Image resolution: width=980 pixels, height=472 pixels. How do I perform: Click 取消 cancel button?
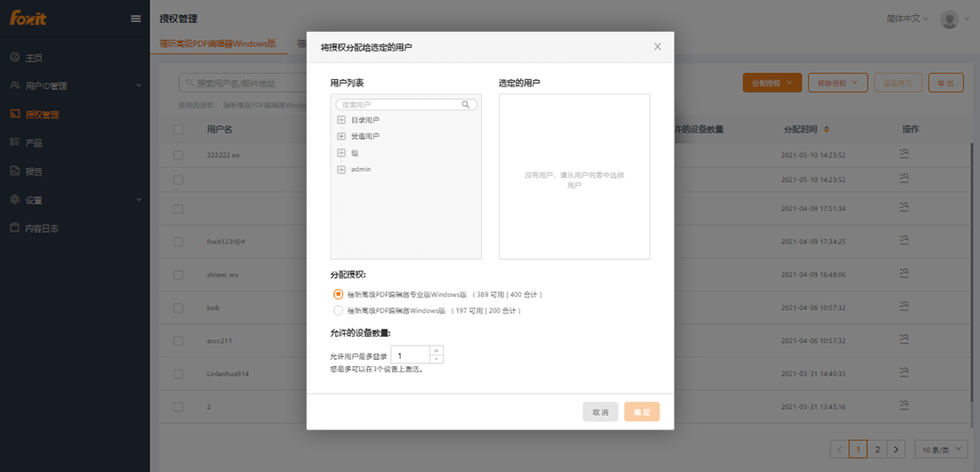(x=600, y=412)
